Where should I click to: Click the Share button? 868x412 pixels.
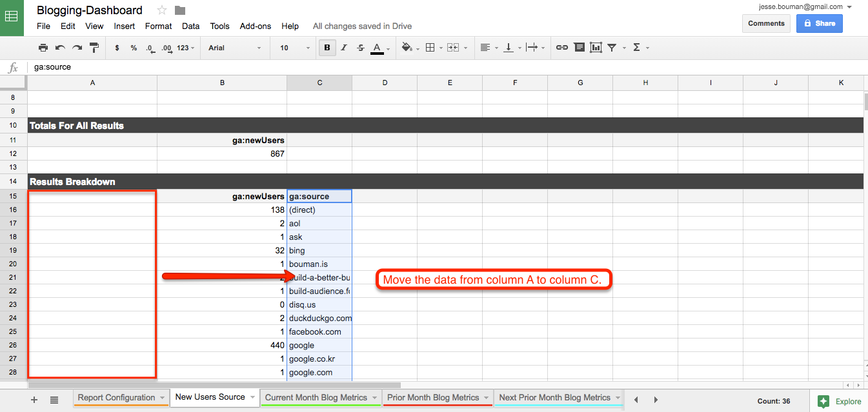[x=820, y=23]
